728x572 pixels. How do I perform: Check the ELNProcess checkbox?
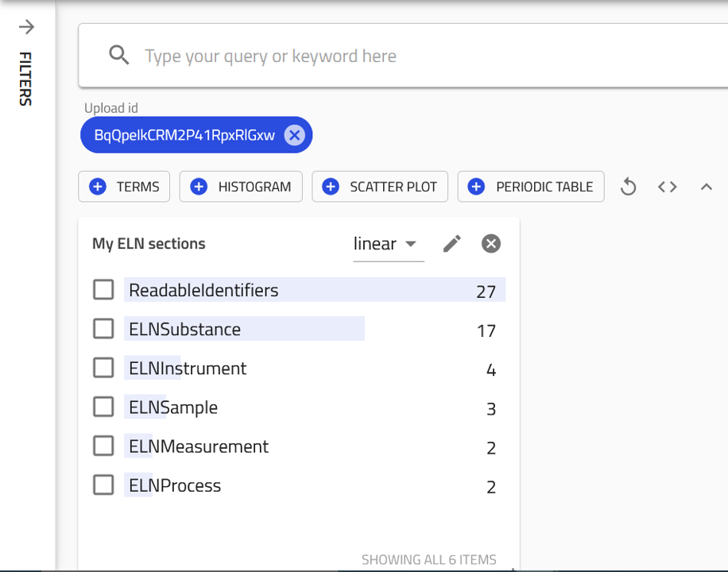coord(103,485)
